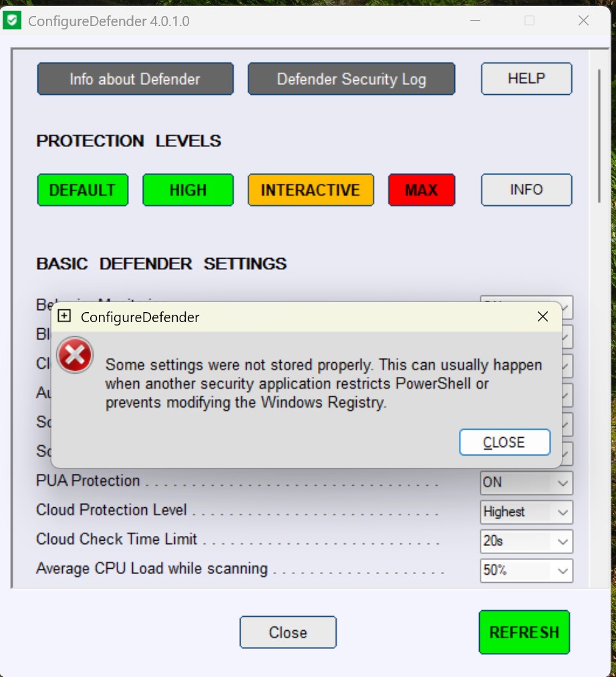This screenshot has width=616, height=677.
Task: Close the ConfigureDefender main window
Action: pos(583,20)
